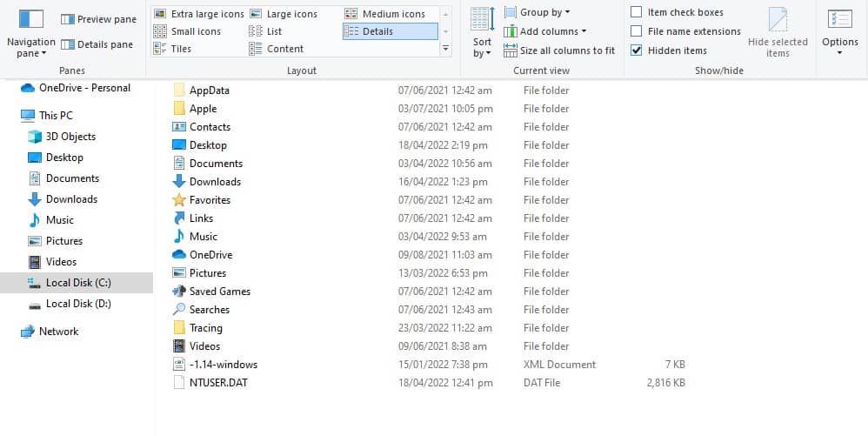Select the NTUSER.DAT file name
Viewport: 868px width, 436px height.
[x=218, y=383]
